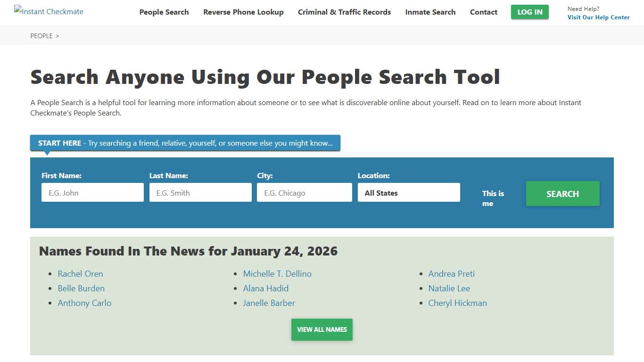Click the Last Name text box
Screen dimensions: 644x362
point(200,192)
